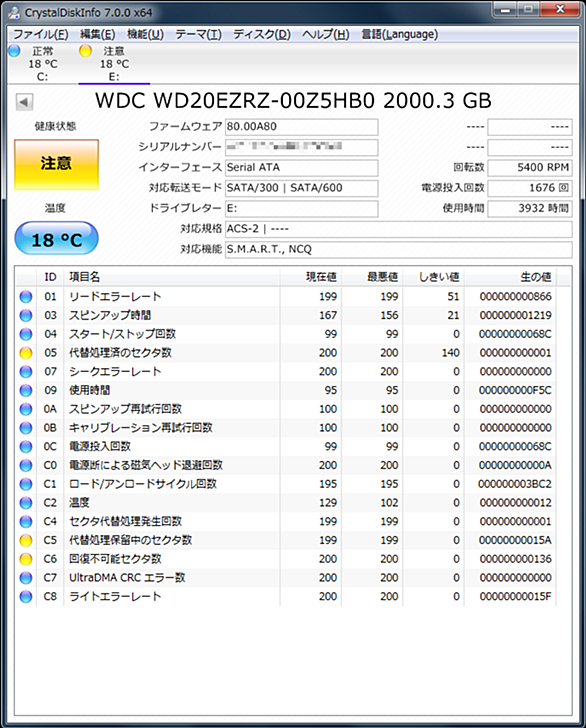
Task: Click the インターフェース field showing Serial ATA
Action: (x=301, y=168)
